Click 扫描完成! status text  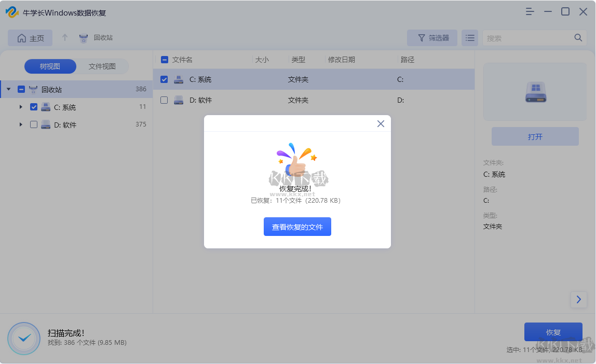[66, 333]
